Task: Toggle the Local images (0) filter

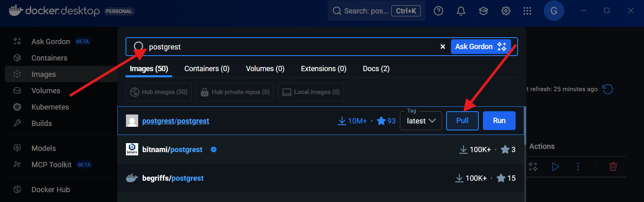Action: [x=311, y=92]
